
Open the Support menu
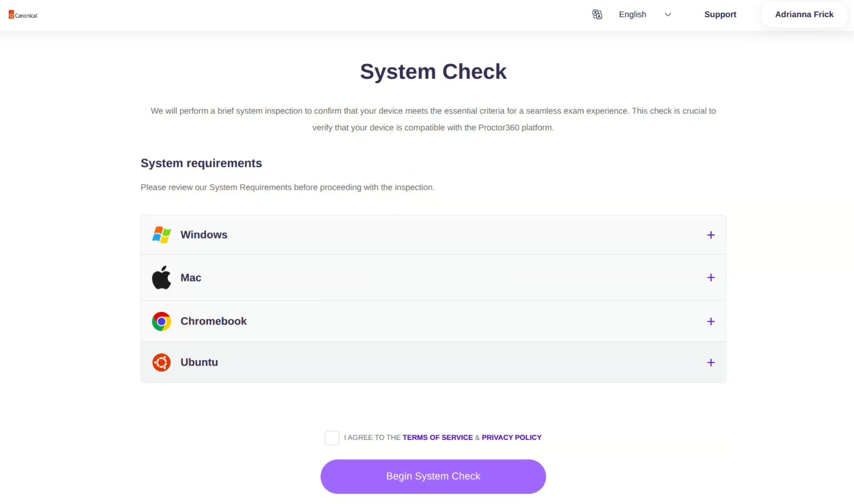click(720, 15)
